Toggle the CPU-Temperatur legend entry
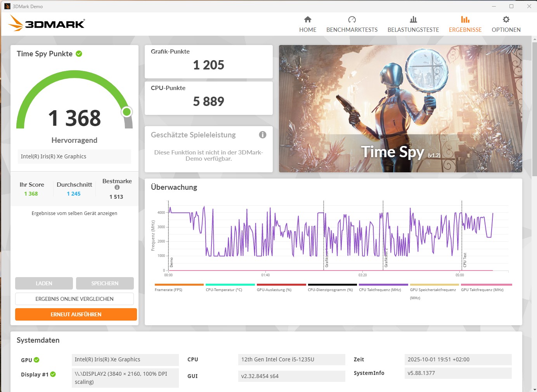The height and width of the screenshot is (392, 537). coord(224,290)
